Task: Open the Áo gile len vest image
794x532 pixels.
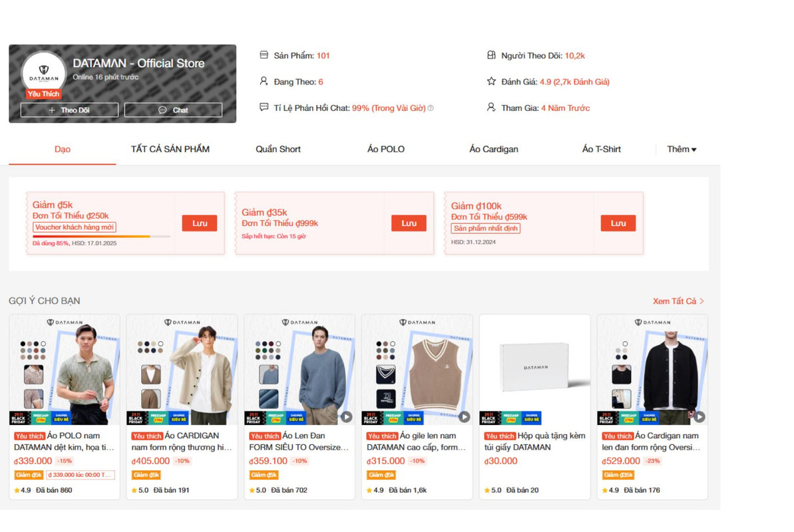Action: pyautogui.click(x=417, y=370)
